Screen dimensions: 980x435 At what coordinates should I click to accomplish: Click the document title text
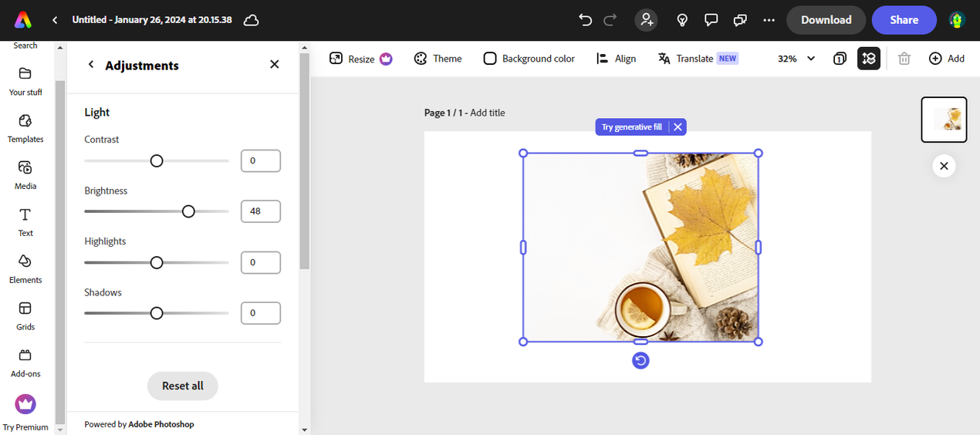point(152,20)
